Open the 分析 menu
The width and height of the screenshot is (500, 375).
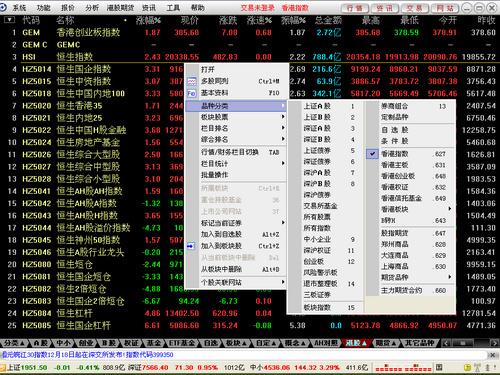tap(92, 7)
